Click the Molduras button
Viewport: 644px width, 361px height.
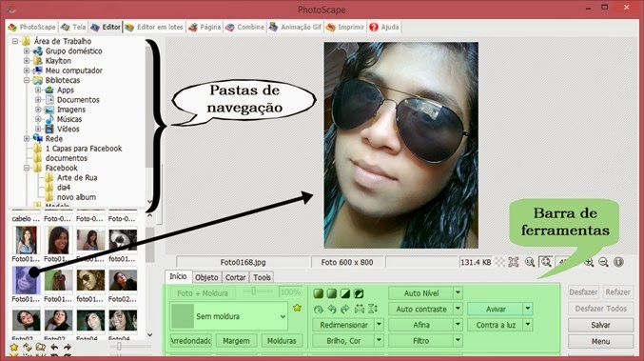(x=282, y=341)
